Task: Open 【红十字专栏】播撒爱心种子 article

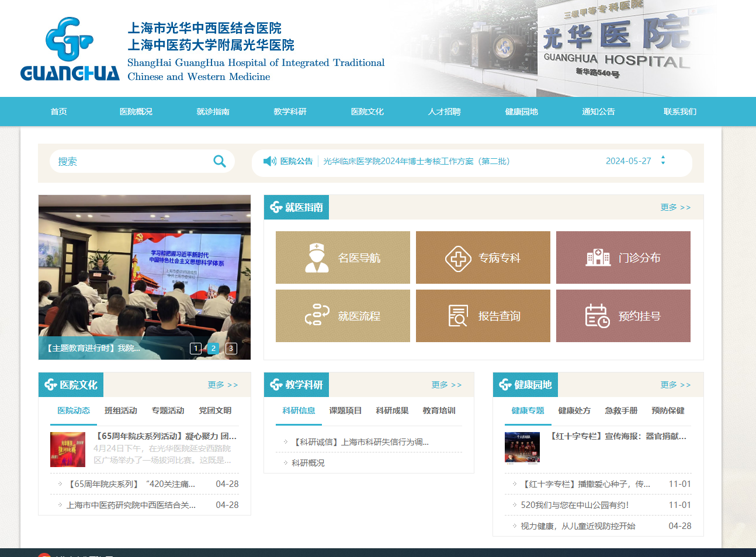Action: [x=585, y=484]
